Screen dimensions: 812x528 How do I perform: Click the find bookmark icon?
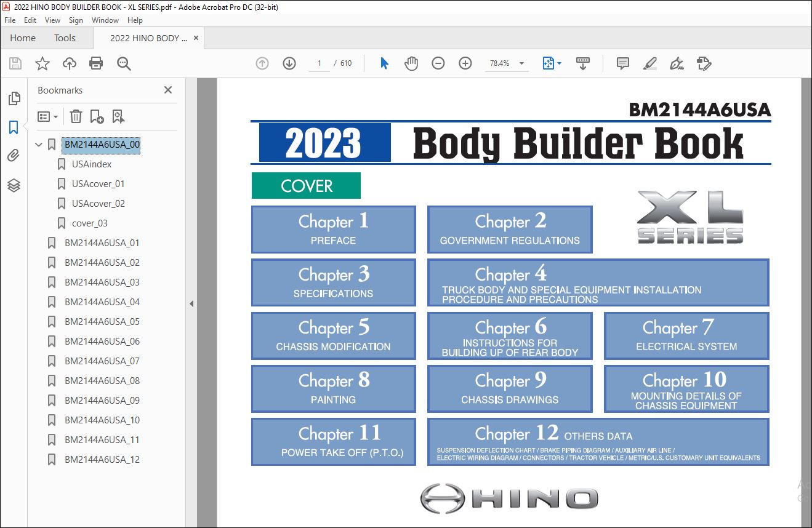[118, 116]
